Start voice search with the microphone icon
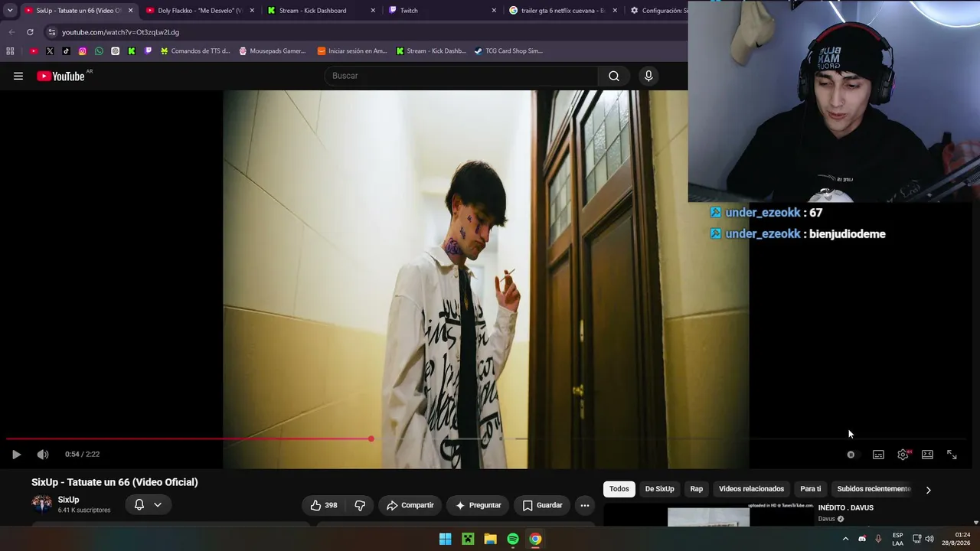The image size is (980, 551). tap(648, 76)
